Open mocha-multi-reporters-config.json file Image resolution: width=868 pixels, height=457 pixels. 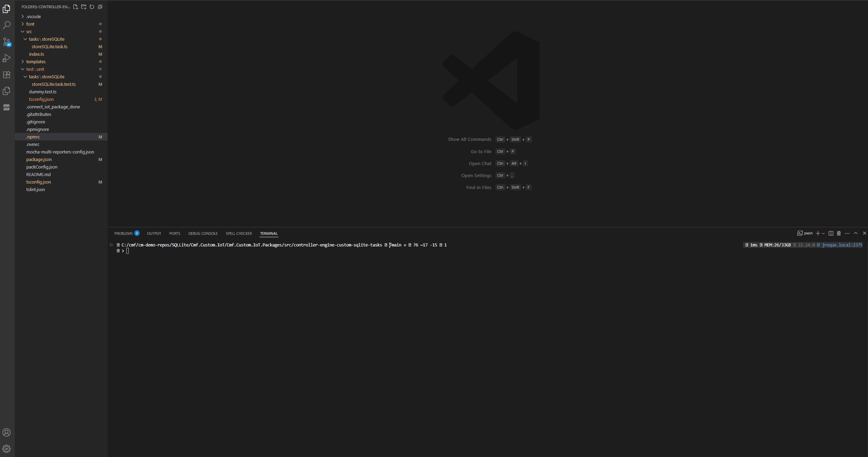pyautogui.click(x=61, y=152)
